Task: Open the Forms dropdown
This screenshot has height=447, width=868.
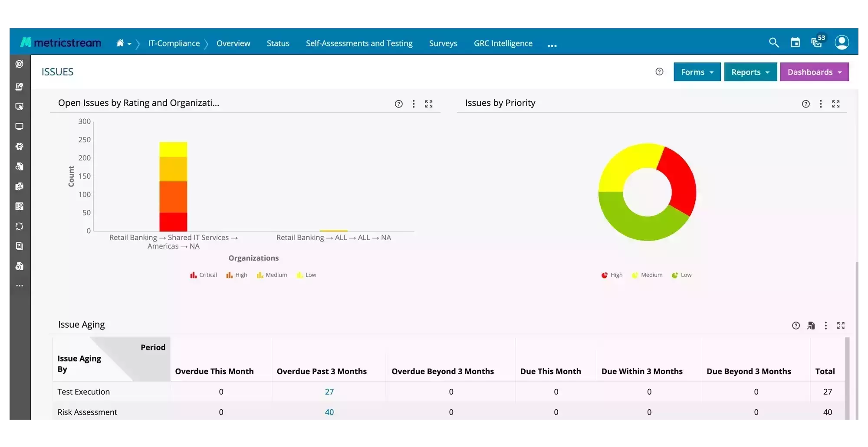Action: click(697, 72)
